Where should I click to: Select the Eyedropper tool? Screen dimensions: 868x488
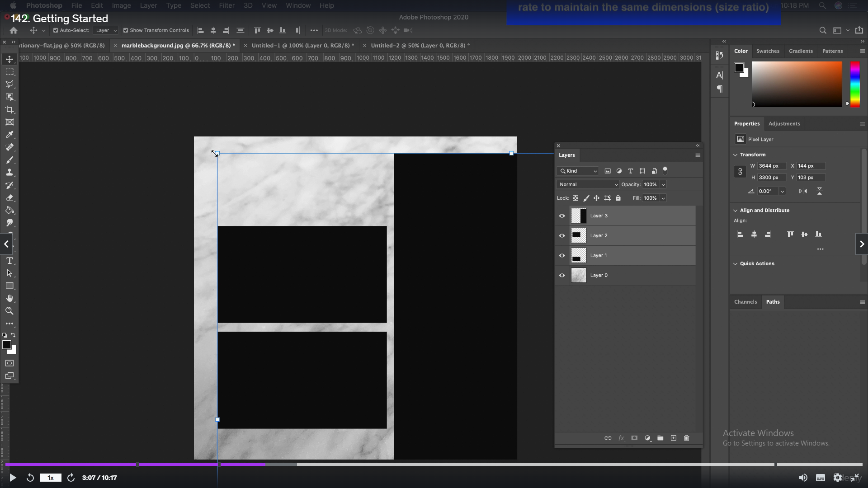9,135
